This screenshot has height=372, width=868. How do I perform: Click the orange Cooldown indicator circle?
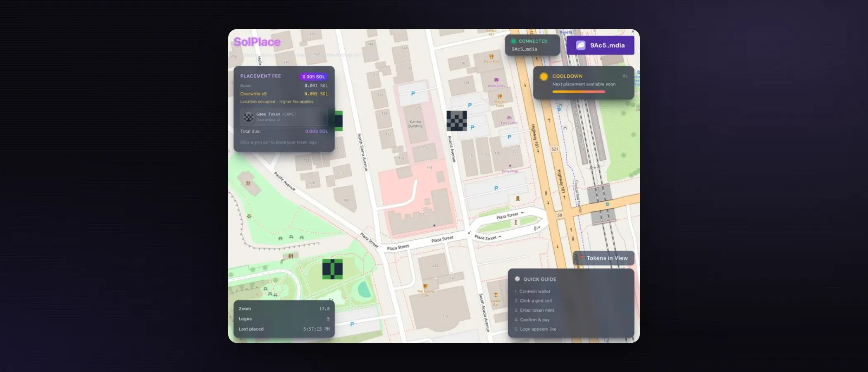click(x=544, y=76)
